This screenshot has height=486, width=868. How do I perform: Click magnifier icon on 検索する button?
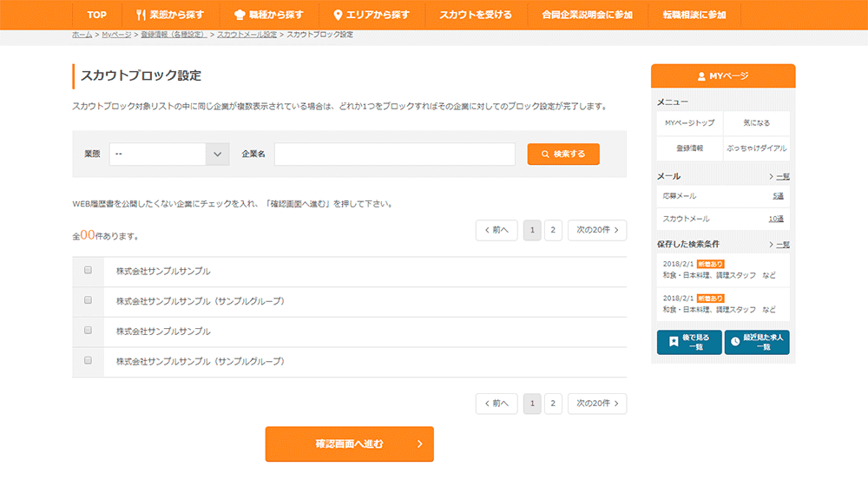point(545,154)
